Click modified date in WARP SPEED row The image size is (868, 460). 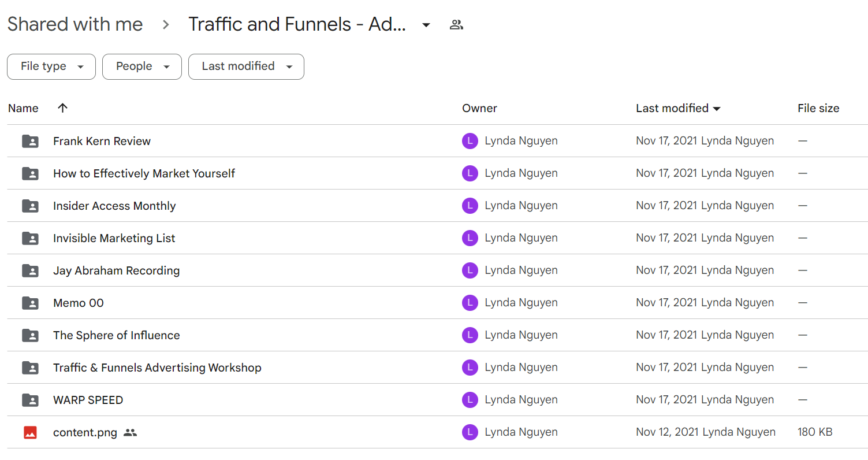[666, 400]
